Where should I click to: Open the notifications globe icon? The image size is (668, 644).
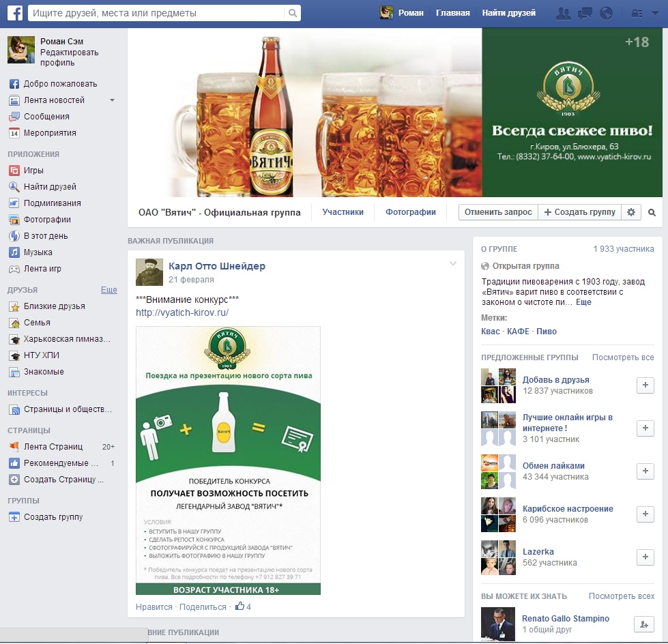(606, 13)
